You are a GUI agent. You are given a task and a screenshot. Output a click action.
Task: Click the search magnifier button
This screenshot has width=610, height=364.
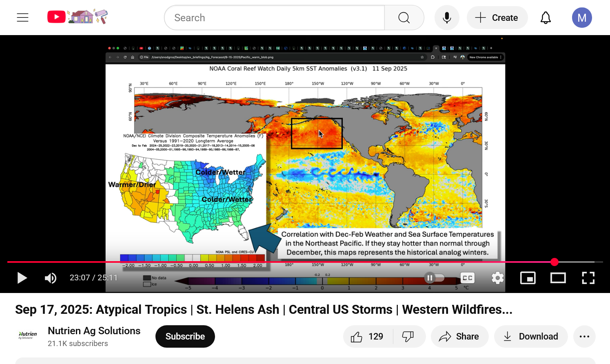tap(404, 18)
